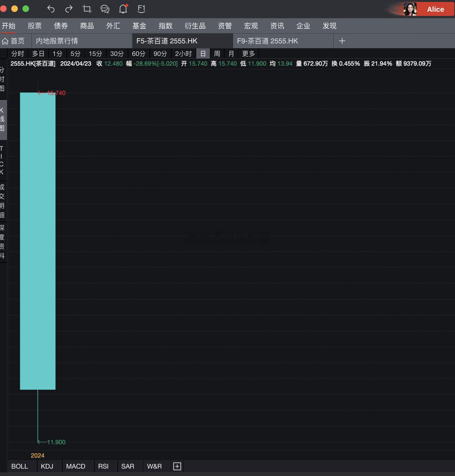Show the KDJ indicator
The width and height of the screenshot is (455, 476).
[x=47, y=466]
